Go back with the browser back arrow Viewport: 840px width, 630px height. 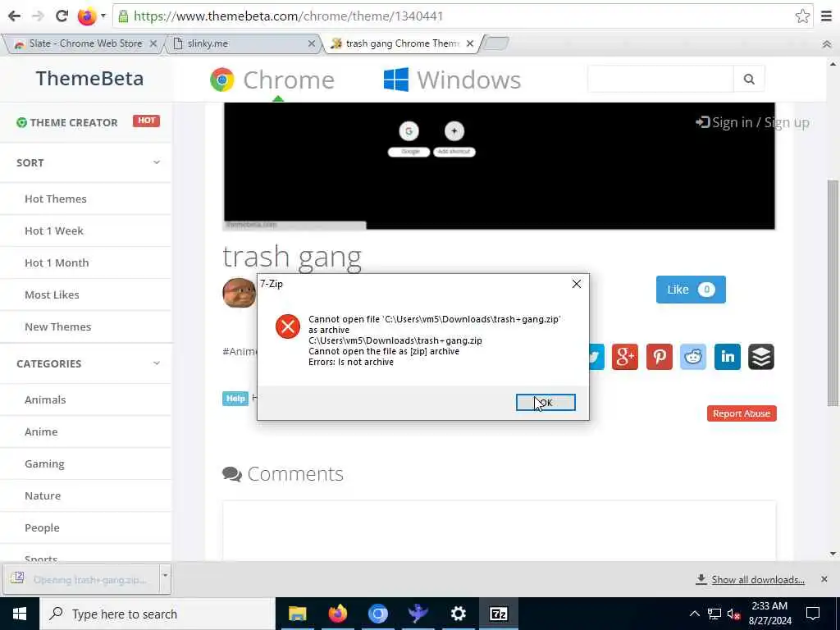(15, 16)
